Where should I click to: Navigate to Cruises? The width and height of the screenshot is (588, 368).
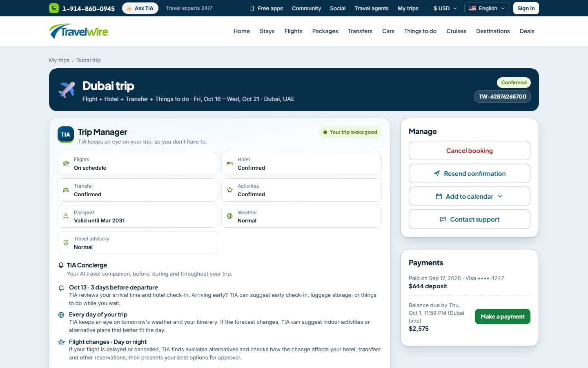(456, 31)
